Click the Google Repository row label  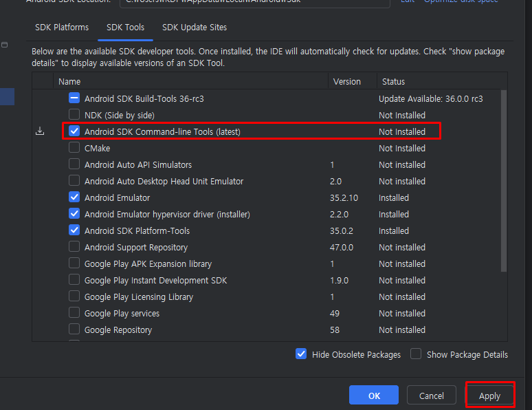118,330
